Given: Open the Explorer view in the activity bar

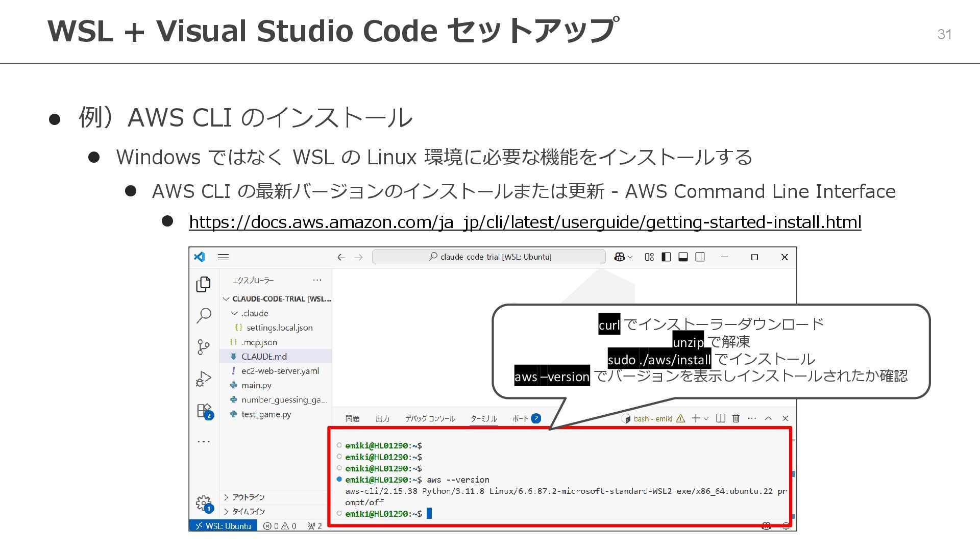Looking at the screenshot, I should [203, 284].
